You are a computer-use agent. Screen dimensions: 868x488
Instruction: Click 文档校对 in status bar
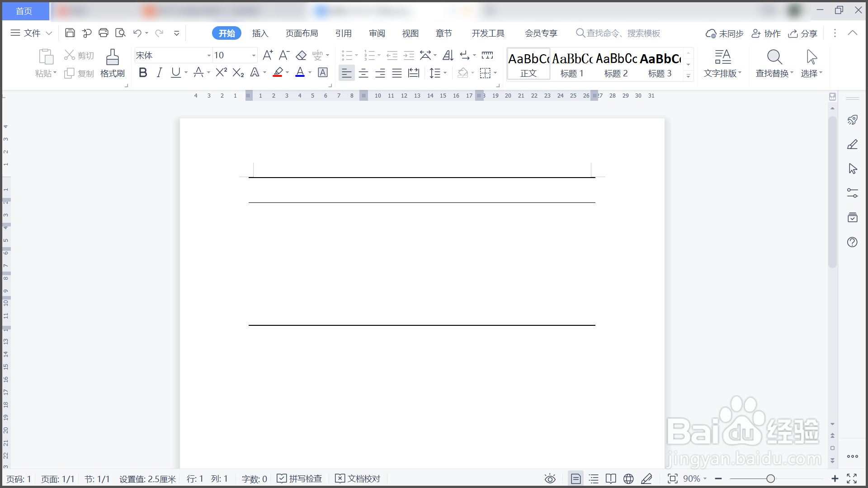click(x=358, y=479)
